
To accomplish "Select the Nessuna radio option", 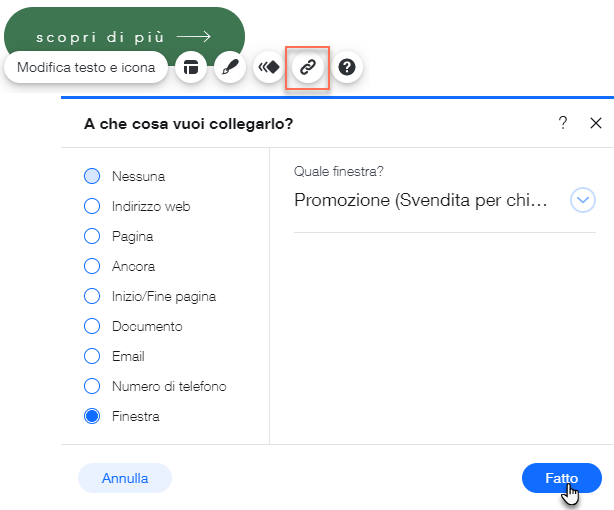I will pos(92,176).
